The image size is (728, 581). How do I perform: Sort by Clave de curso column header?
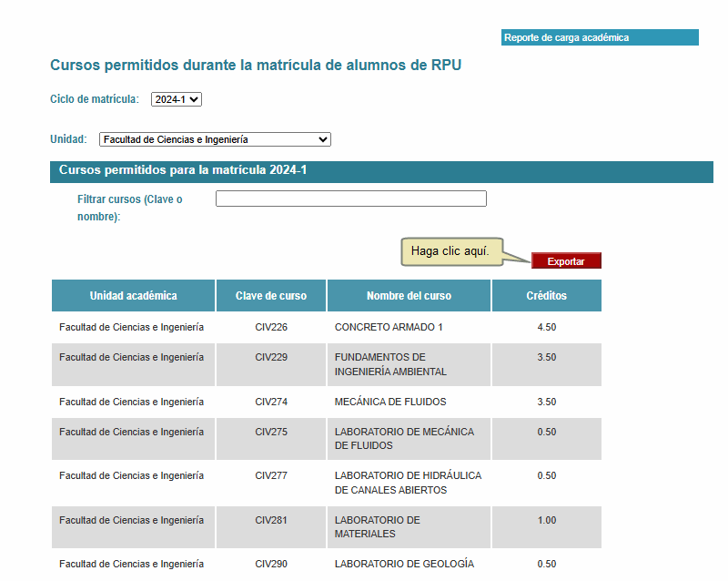(x=271, y=296)
